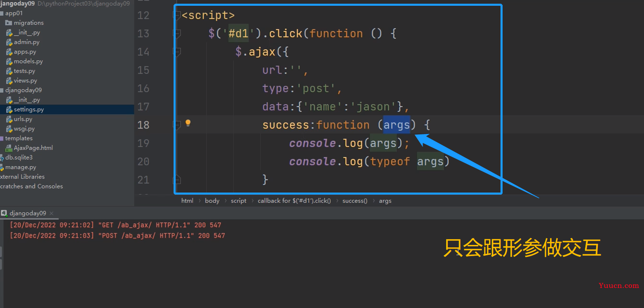Close the djangoday09 run tab
The width and height of the screenshot is (644, 308).
click(52, 214)
